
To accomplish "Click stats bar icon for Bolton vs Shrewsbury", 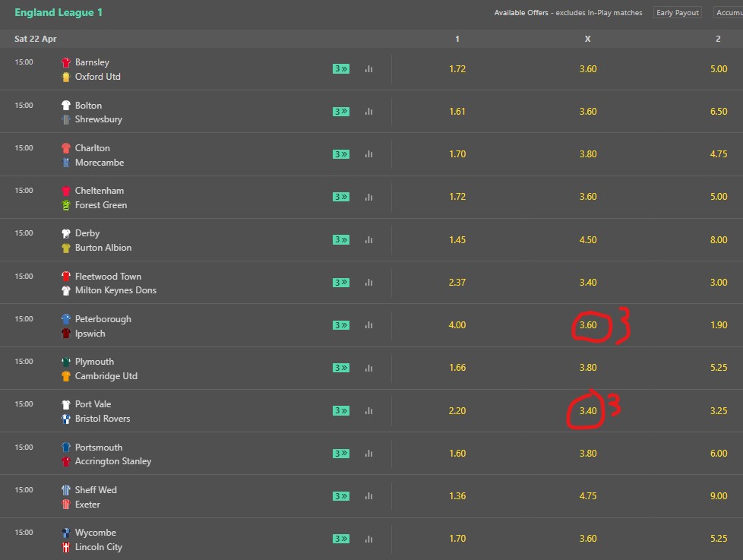I will pos(368,112).
